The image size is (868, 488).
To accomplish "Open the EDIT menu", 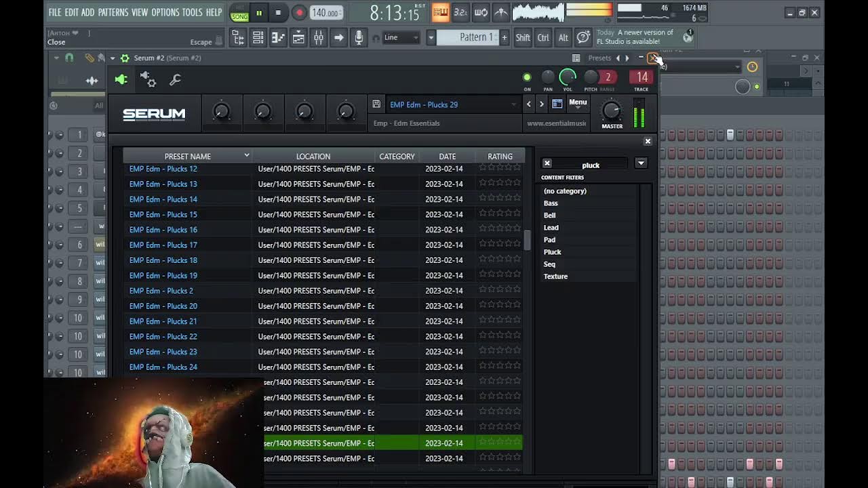I will [x=71, y=12].
